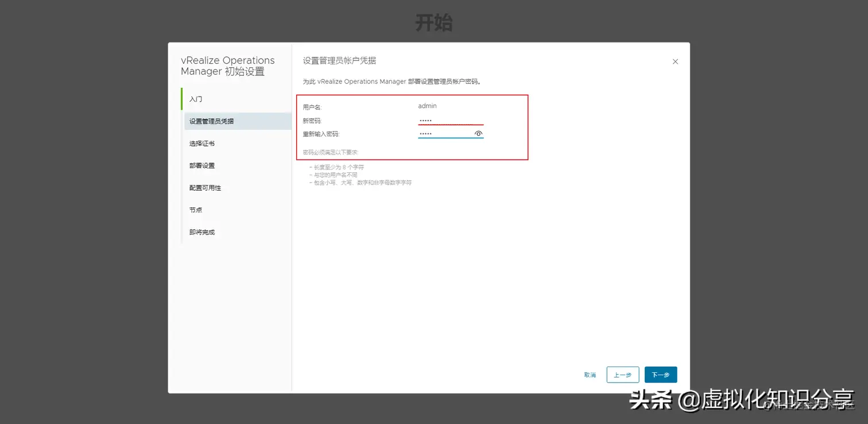Click the 下一步 button to proceed
The image size is (868, 424).
click(x=660, y=374)
